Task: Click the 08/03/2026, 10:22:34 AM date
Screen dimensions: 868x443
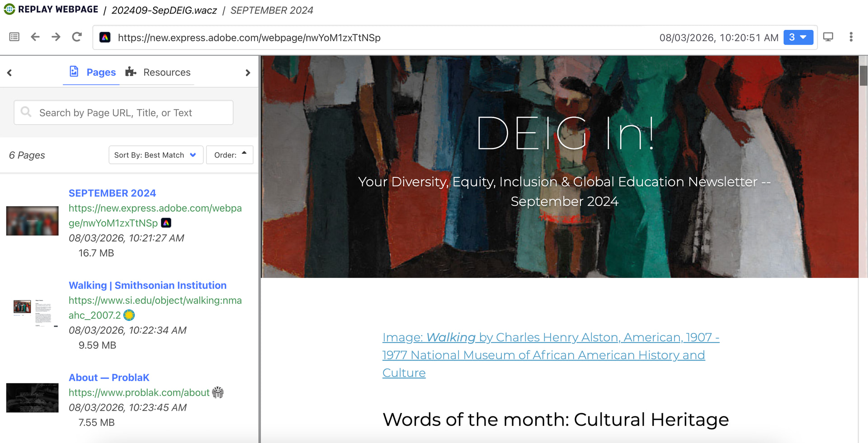Action: click(127, 330)
